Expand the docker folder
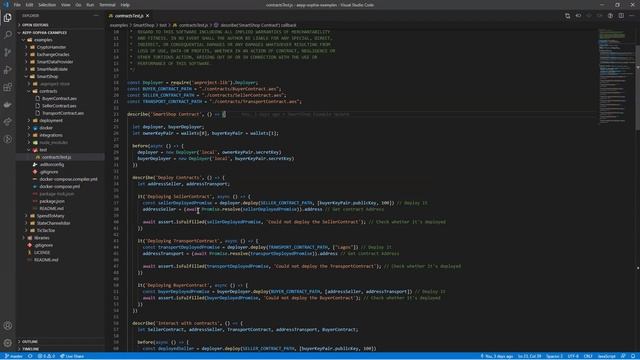The image size is (640, 360). tap(60, 128)
